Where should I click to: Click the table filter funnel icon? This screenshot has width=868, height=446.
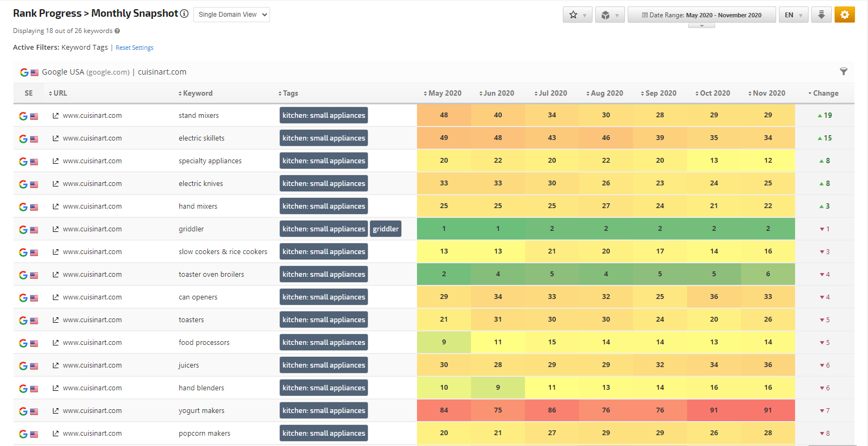click(x=843, y=71)
